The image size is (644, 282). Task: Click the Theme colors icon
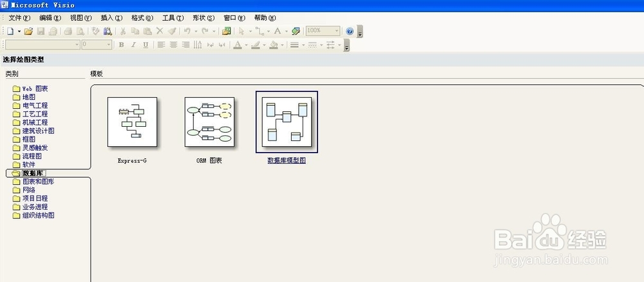click(x=296, y=31)
